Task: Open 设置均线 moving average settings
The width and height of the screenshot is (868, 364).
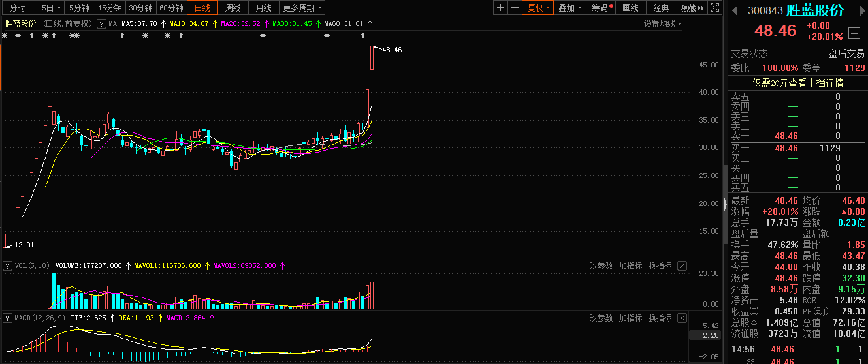Action: [662, 23]
